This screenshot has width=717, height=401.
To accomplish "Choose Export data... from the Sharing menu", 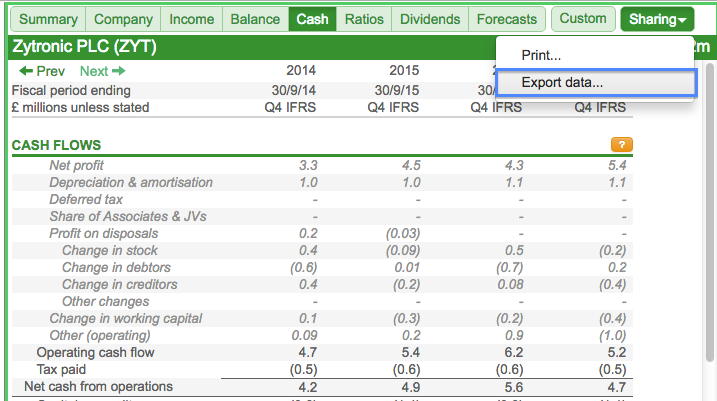I will tap(596, 82).
